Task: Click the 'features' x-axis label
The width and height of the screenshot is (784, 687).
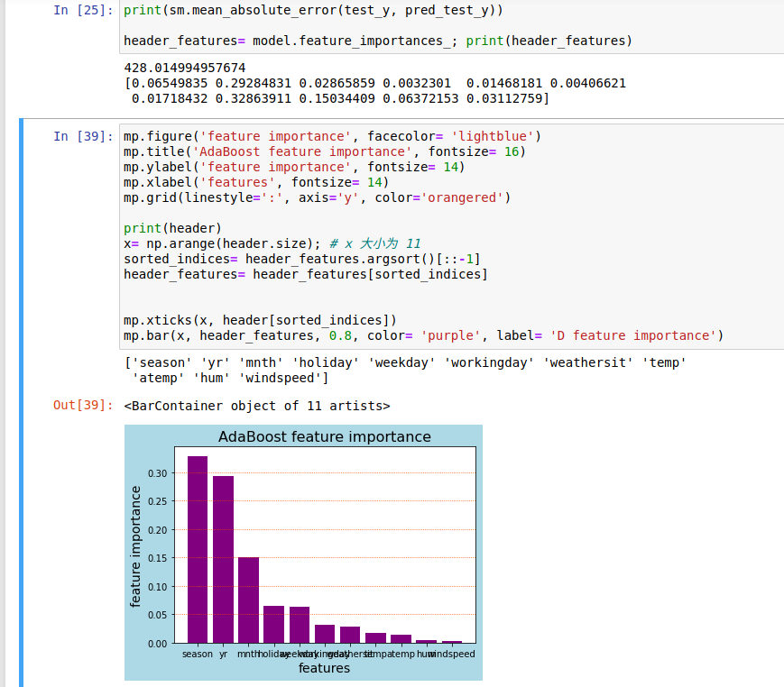Action: pos(325,668)
